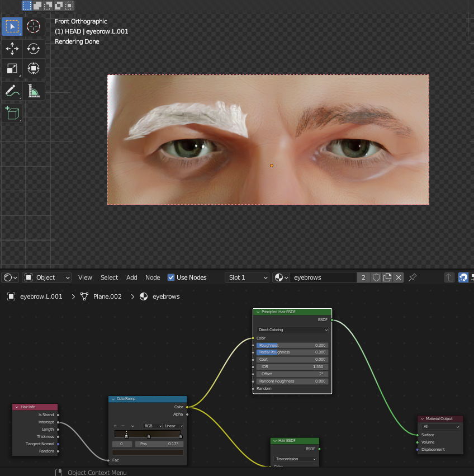Pin the node editor material
This screenshot has height=476, width=474.
point(413,277)
